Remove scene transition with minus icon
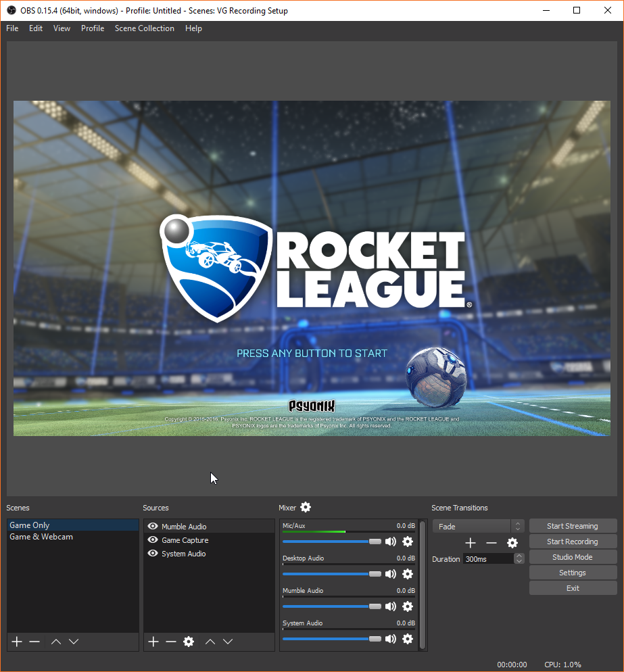 pos(491,543)
